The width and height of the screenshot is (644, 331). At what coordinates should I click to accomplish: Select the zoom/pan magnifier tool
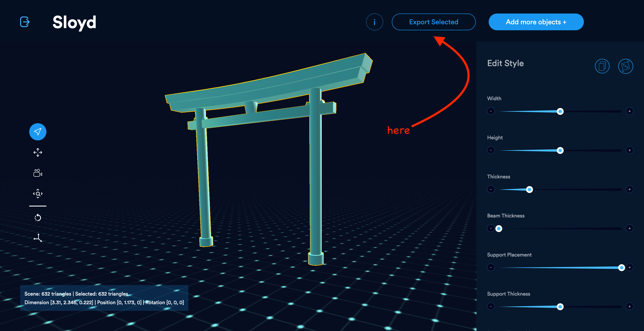[38, 194]
